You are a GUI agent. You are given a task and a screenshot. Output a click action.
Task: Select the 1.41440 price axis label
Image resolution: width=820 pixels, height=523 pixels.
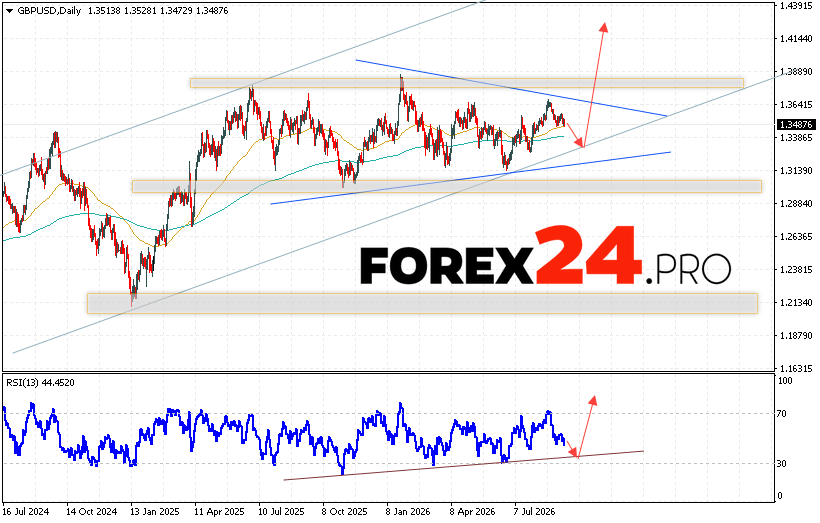(x=796, y=39)
